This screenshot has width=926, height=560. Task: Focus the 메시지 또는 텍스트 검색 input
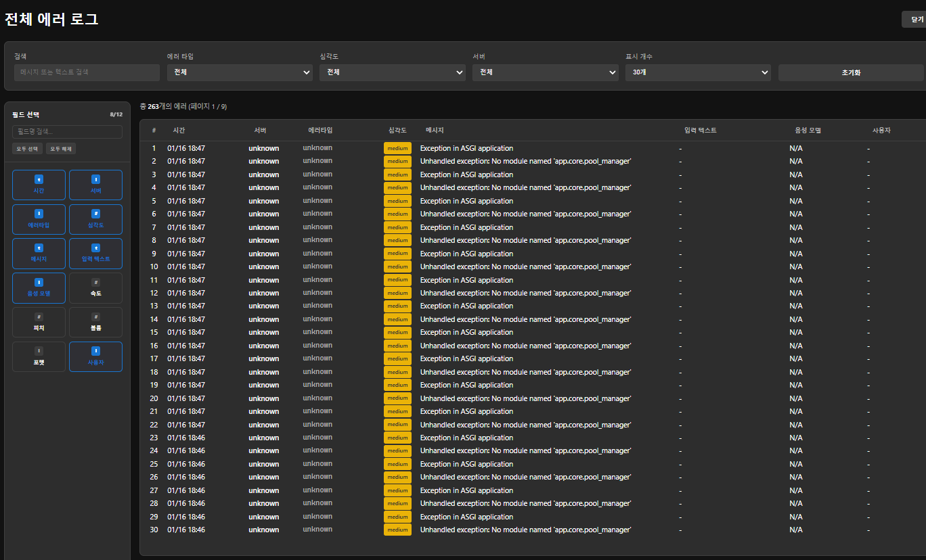click(87, 72)
